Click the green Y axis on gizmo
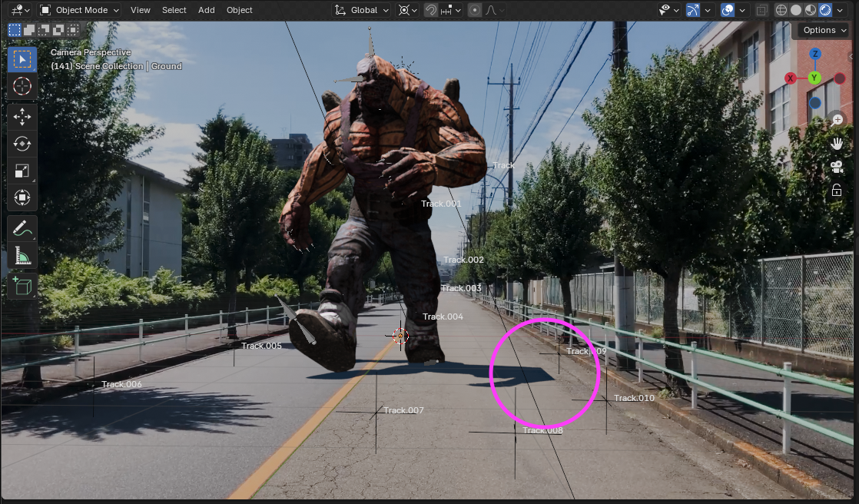Image resolution: width=859 pixels, height=504 pixels. (x=814, y=78)
